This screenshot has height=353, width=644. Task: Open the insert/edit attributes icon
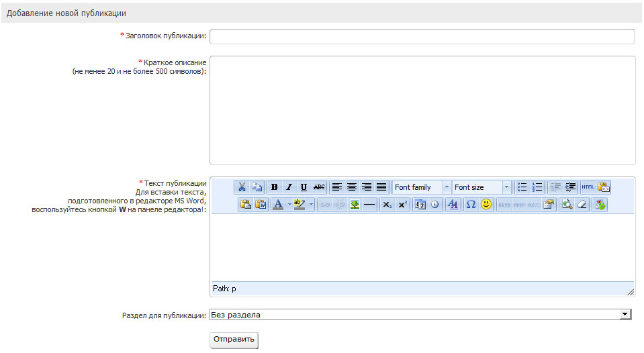[x=548, y=205]
